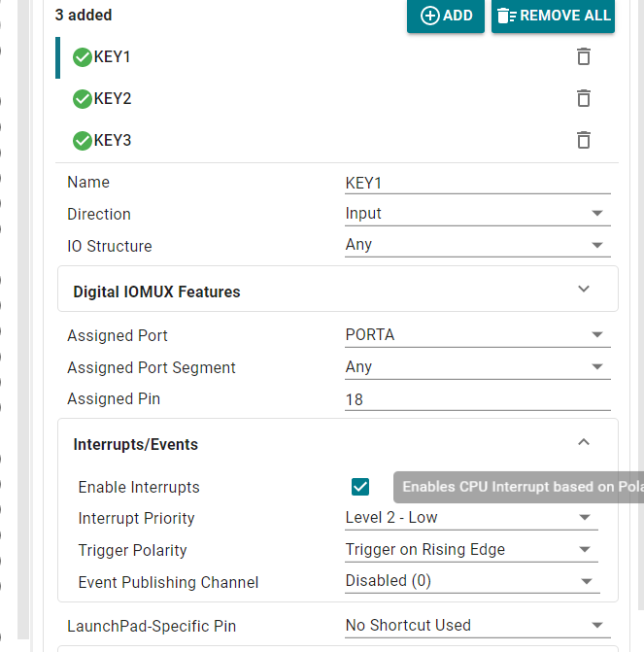Click the Trigger Polarity label

pyautogui.click(x=133, y=551)
